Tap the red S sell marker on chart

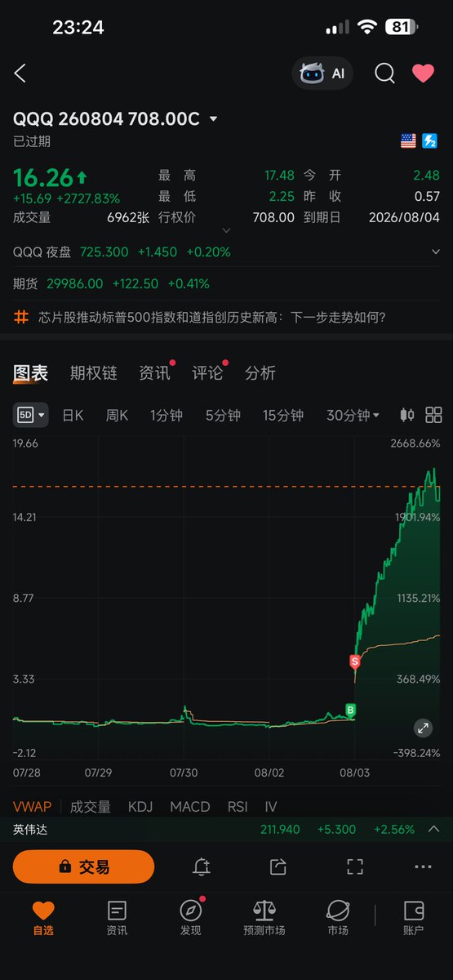pos(354,661)
